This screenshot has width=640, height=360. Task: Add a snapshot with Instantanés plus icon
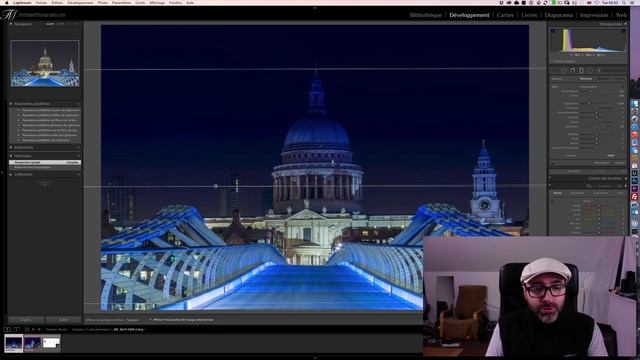pyautogui.click(x=78, y=147)
